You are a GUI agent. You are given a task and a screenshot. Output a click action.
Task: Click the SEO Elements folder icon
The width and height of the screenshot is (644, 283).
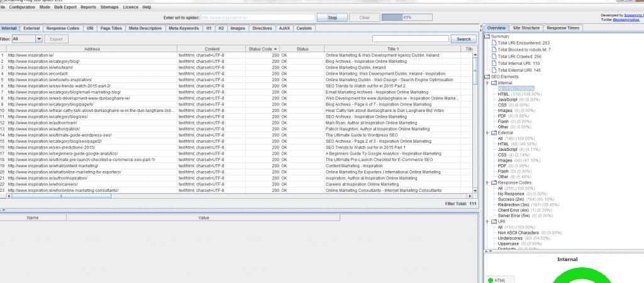487,76
